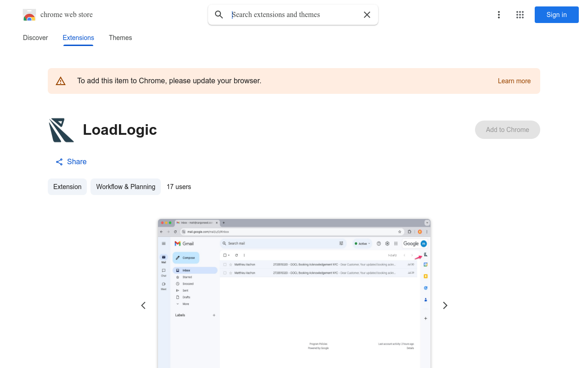Click the "chrome web store" title text
The height and width of the screenshot is (368, 588).
pos(67,15)
